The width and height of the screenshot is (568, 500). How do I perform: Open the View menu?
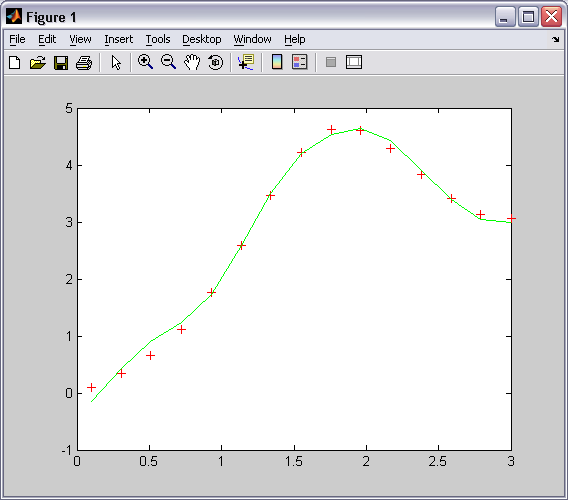(x=80, y=39)
